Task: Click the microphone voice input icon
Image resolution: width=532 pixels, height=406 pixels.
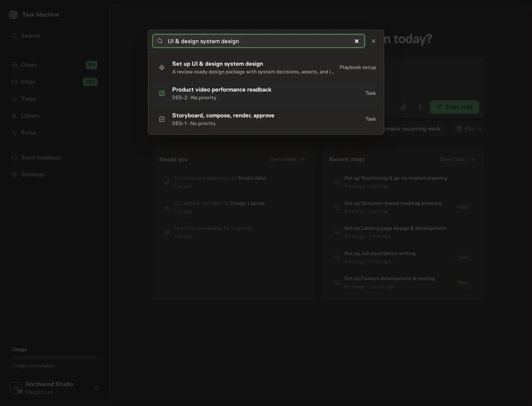Action: [x=420, y=107]
